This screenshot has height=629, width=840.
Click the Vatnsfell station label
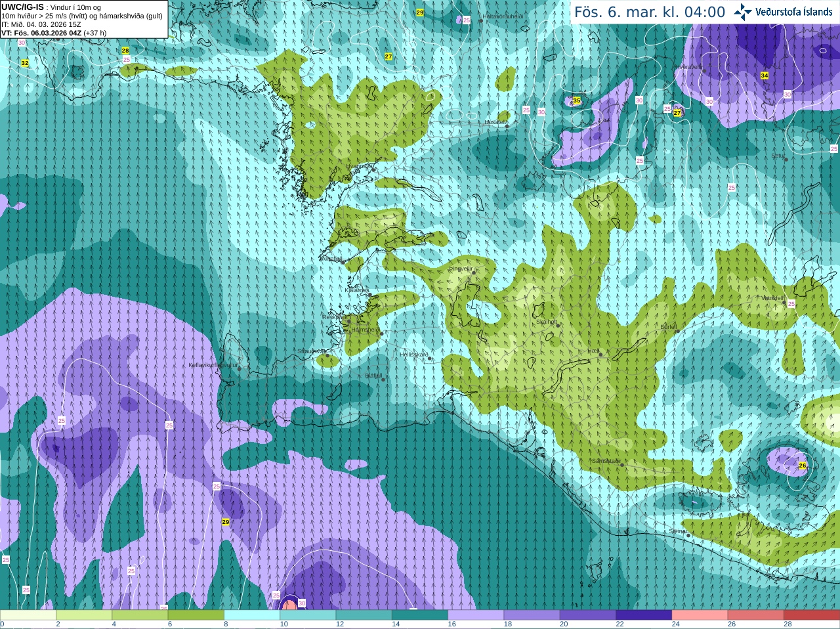pos(773,298)
